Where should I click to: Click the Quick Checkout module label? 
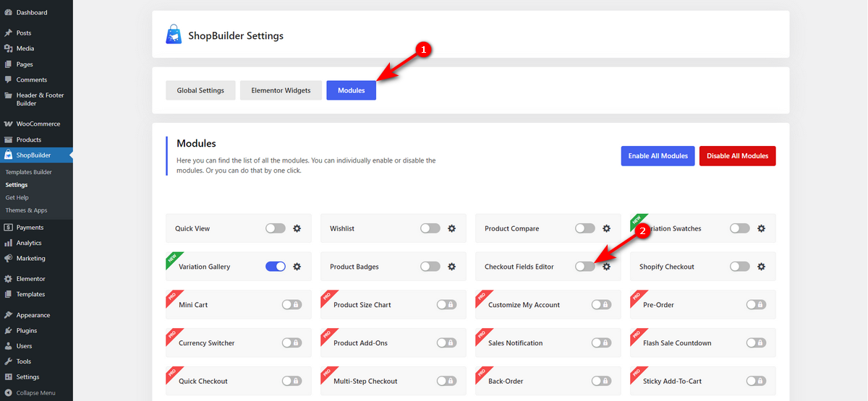[x=203, y=381]
